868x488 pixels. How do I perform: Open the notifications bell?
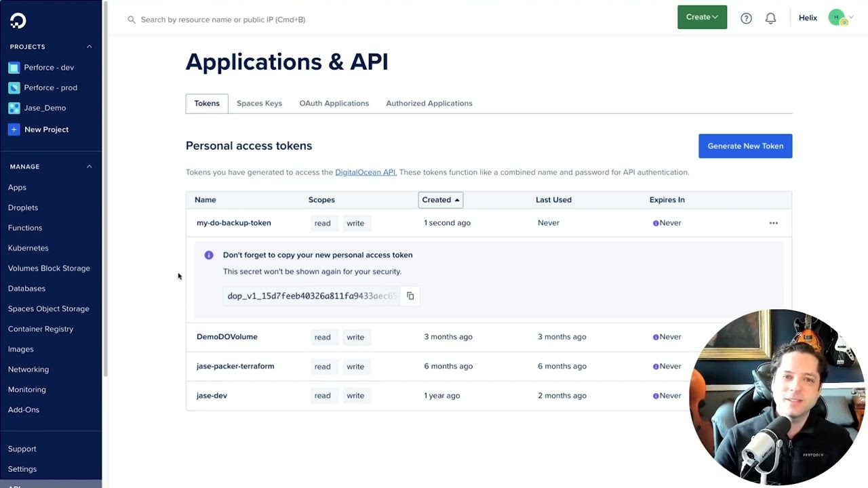770,18
